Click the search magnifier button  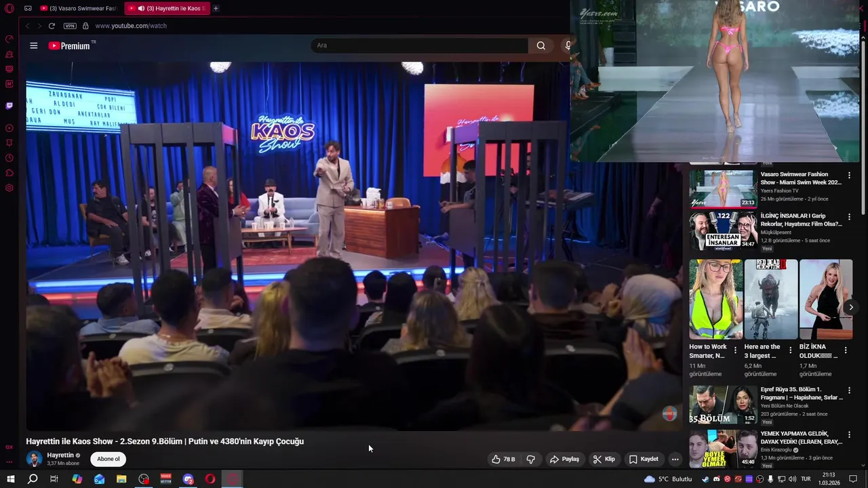[540, 45]
